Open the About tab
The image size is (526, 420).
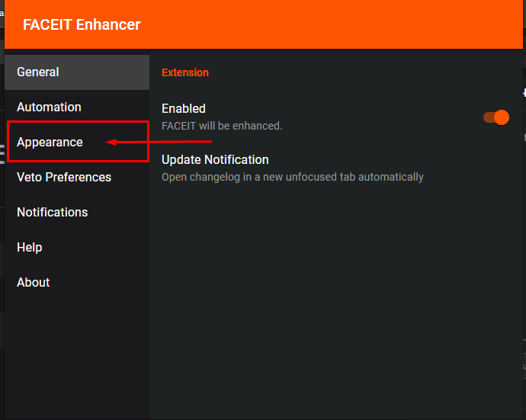click(77, 283)
